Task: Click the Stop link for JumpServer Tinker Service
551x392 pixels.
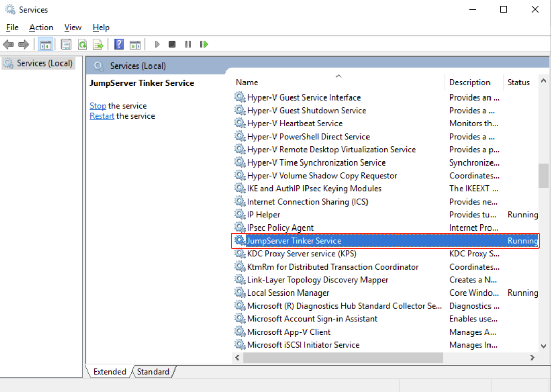Action: coord(98,105)
